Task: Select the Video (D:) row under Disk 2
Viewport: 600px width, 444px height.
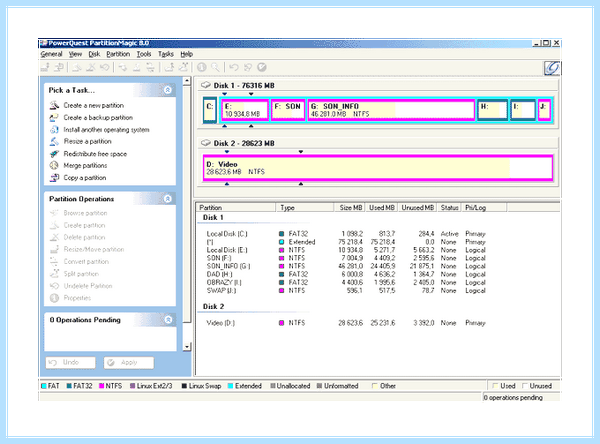Action: (x=346, y=323)
